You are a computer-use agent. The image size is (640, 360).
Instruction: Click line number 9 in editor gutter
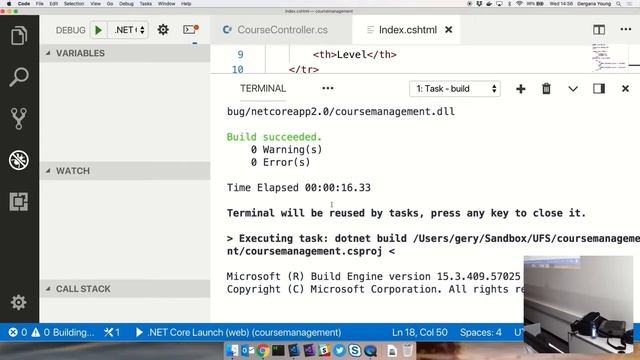(240, 54)
